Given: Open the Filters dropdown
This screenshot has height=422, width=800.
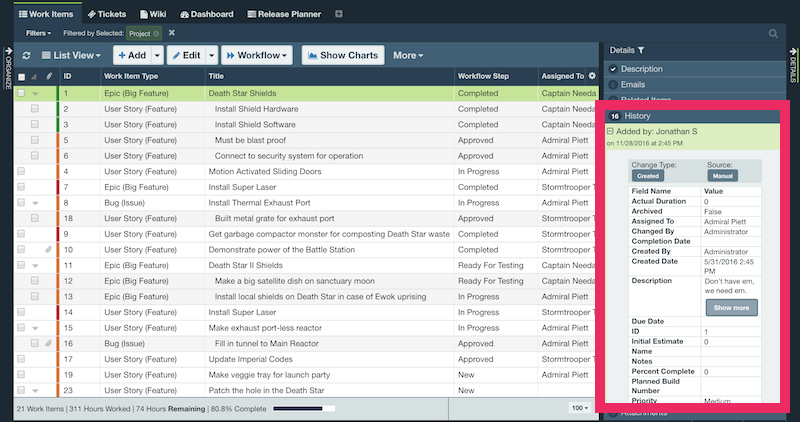Looking at the screenshot, I should click(x=38, y=33).
